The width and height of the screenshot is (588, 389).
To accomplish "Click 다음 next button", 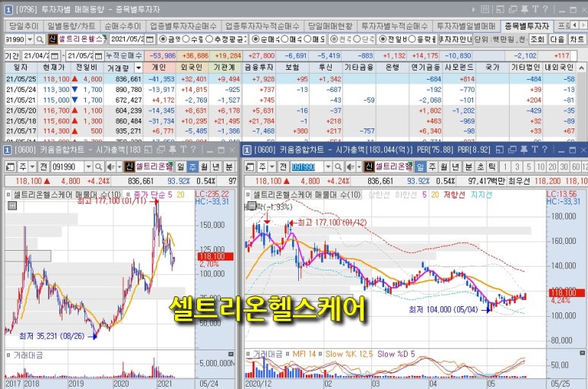I will point(558,40).
